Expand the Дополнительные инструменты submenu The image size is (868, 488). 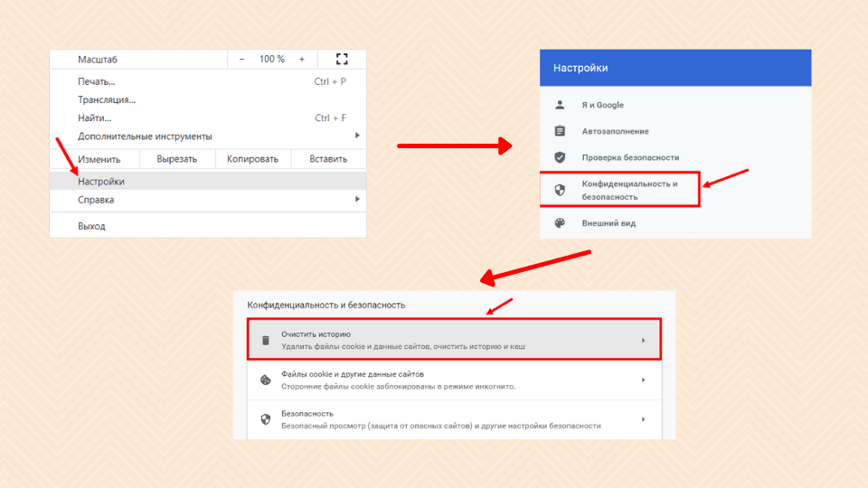[356, 136]
